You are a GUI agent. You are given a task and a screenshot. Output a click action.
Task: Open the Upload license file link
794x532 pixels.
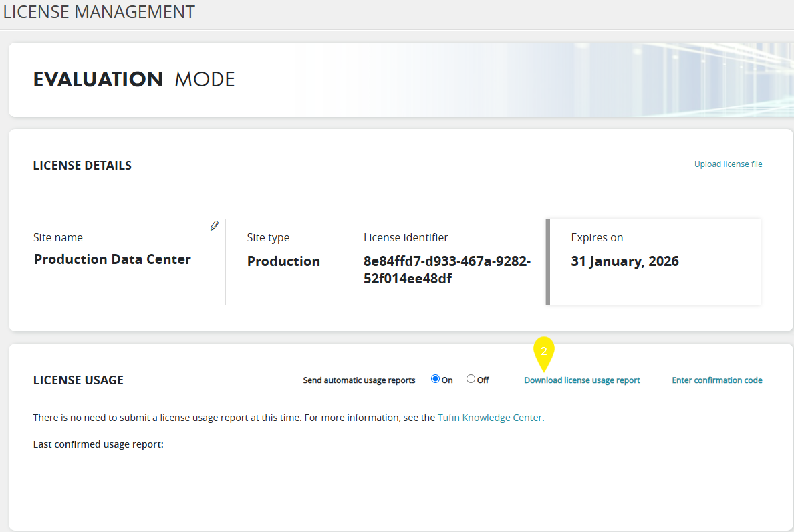click(x=728, y=164)
